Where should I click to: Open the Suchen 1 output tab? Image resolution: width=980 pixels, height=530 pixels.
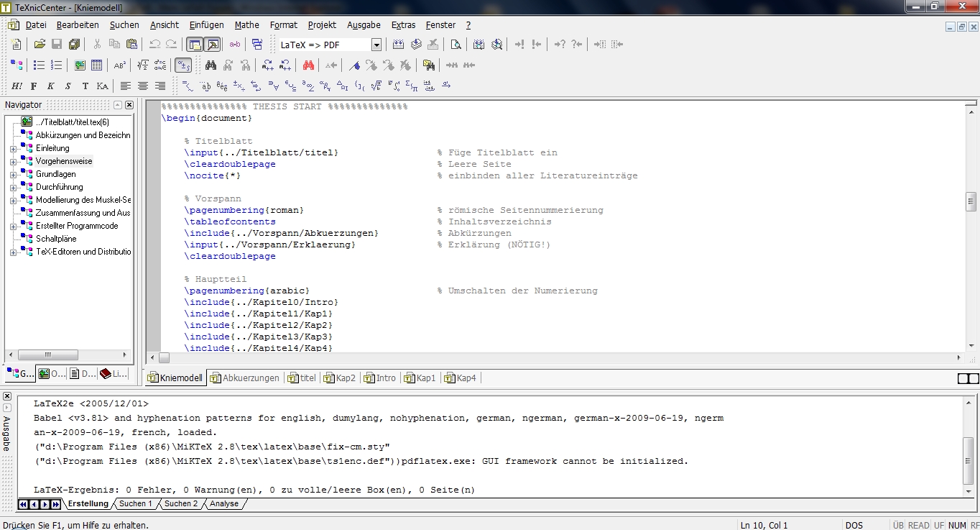[136, 503]
